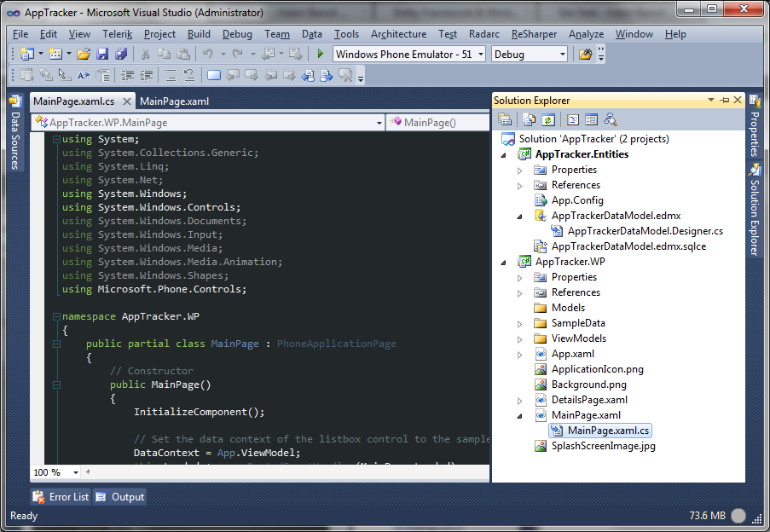Screen dimensions: 770x532
Task: Save the current file with the floppy icon
Action: tap(102, 54)
